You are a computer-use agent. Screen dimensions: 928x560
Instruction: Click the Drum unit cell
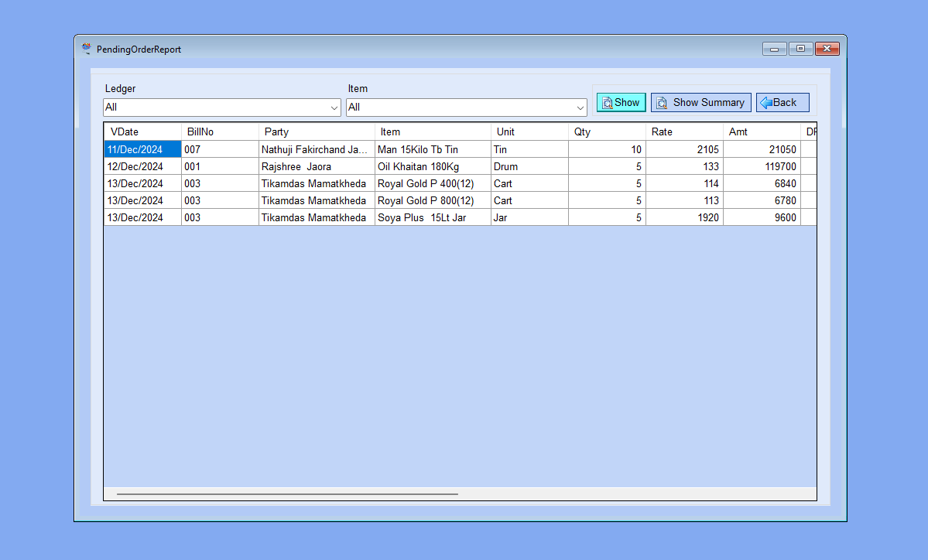pyautogui.click(x=529, y=167)
